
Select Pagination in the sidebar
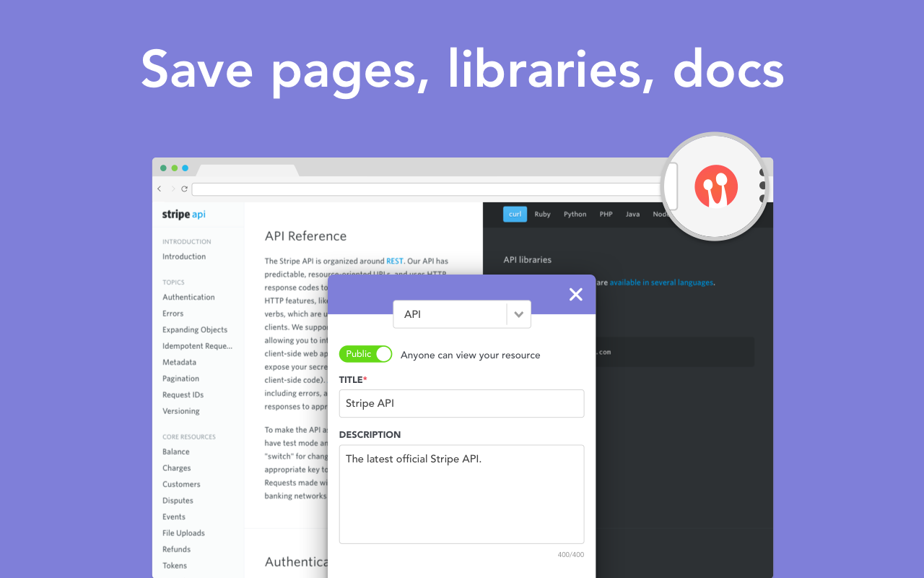[180, 379]
